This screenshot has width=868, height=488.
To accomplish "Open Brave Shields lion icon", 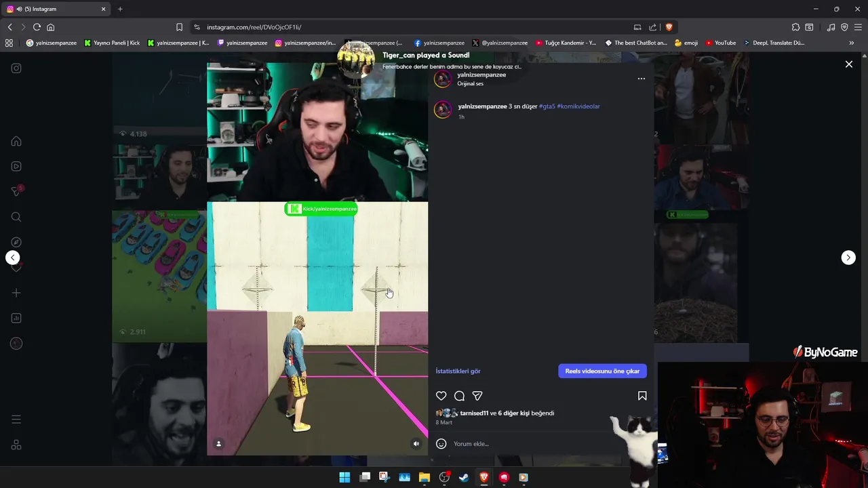I will [669, 27].
